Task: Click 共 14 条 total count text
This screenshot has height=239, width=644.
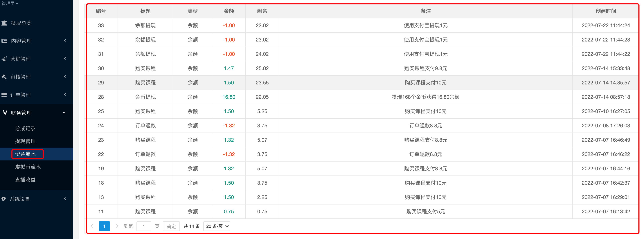Action: [192, 226]
